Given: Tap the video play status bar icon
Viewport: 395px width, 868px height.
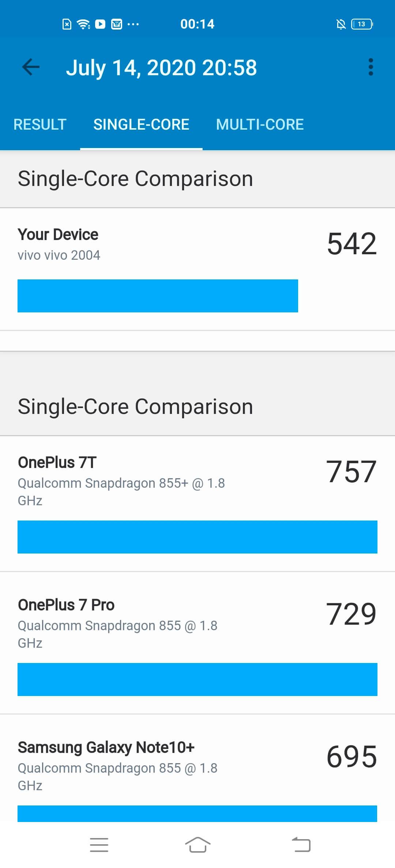Looking at the screenshot, I should click(100, 24).
